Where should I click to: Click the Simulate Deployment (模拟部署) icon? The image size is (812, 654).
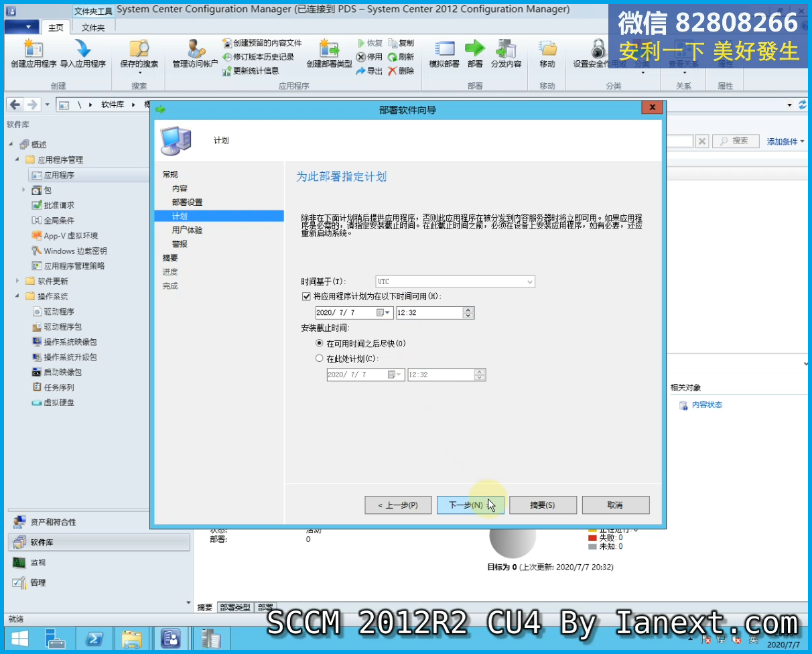coord(444,54)
